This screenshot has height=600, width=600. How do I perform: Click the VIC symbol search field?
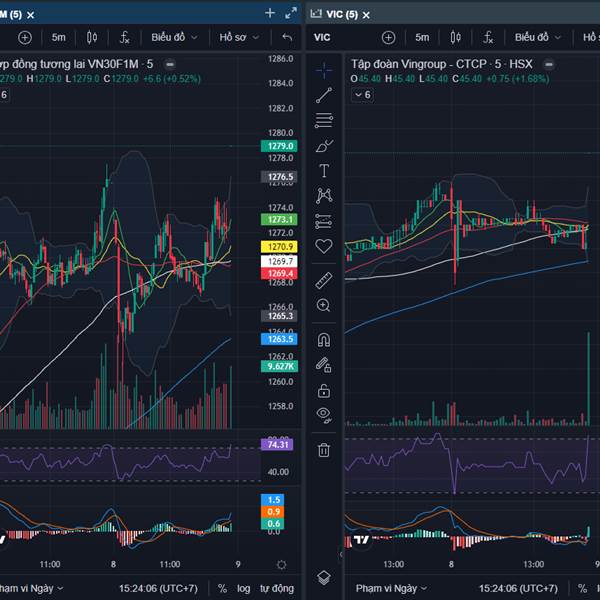click(x=322, y=38)
